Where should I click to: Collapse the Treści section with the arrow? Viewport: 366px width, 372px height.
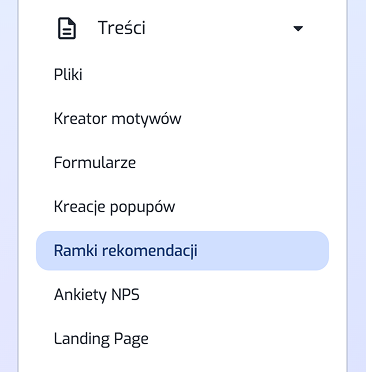(x=298, y=29)
